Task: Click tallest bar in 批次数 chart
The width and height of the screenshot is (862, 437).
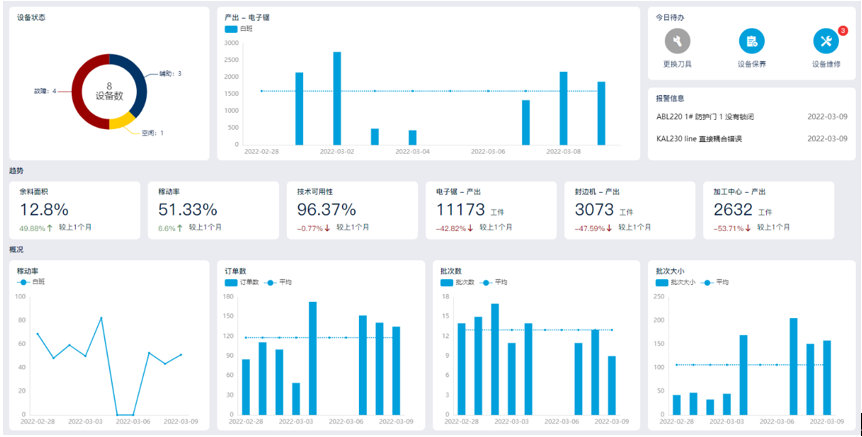Action: pos(495,359)
